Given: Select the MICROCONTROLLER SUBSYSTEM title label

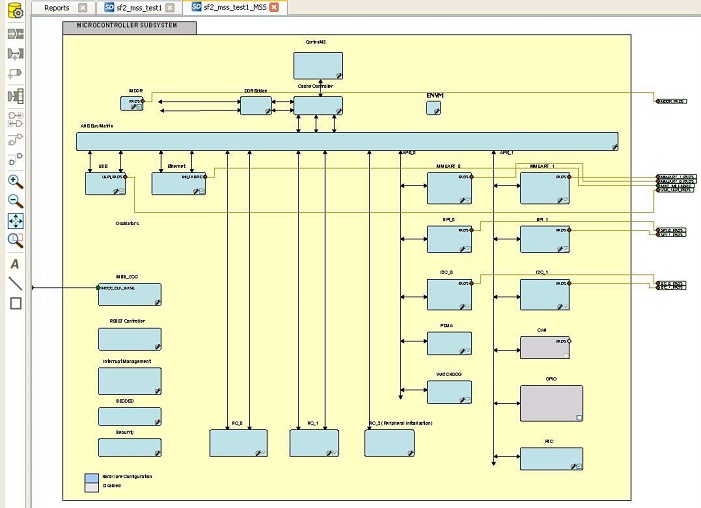Looking at the screenshot, I should click(x=128, y=25).
